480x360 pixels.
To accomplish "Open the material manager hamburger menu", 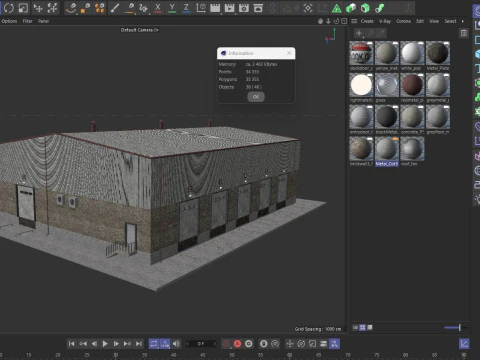I will (354, 21).
